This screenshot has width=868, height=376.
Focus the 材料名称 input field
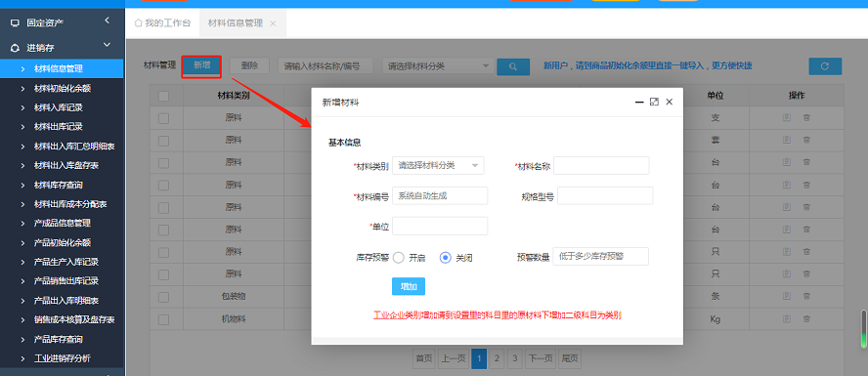tap(601, 165)
